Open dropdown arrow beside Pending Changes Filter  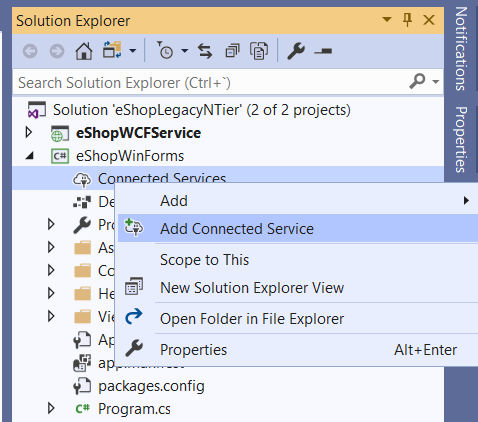coord(185,51)
